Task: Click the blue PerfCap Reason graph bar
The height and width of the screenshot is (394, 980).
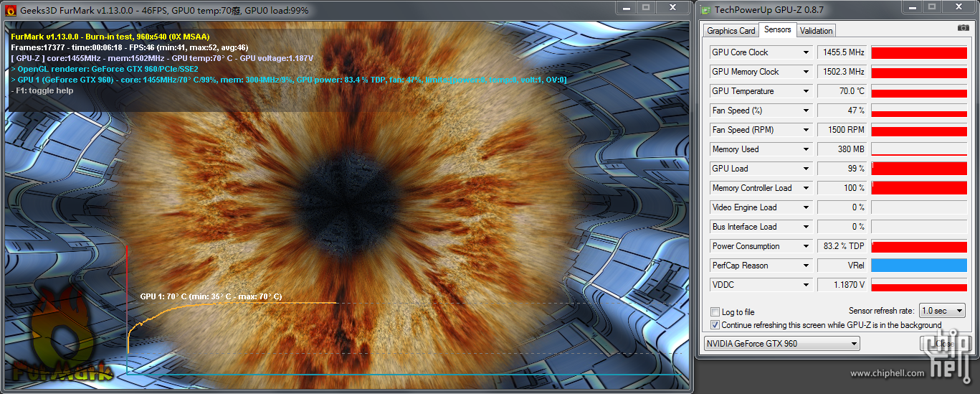Action: coord(919,266)
